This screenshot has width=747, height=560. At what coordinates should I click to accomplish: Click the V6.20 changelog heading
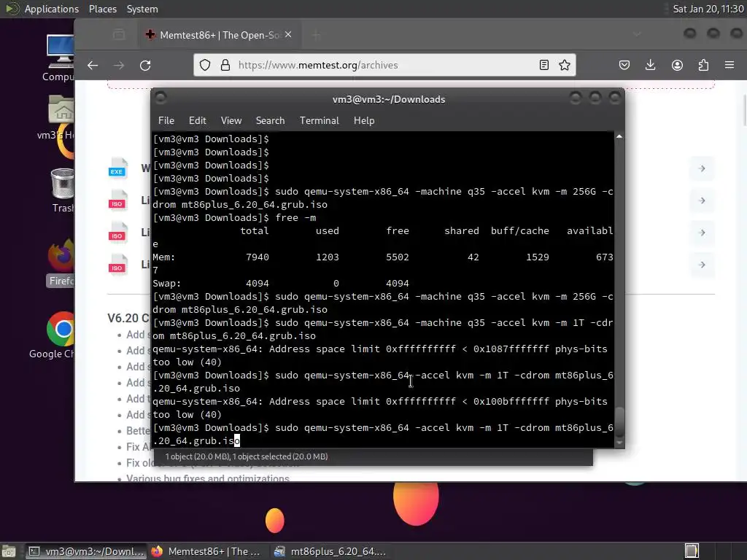tap(128, 318)
